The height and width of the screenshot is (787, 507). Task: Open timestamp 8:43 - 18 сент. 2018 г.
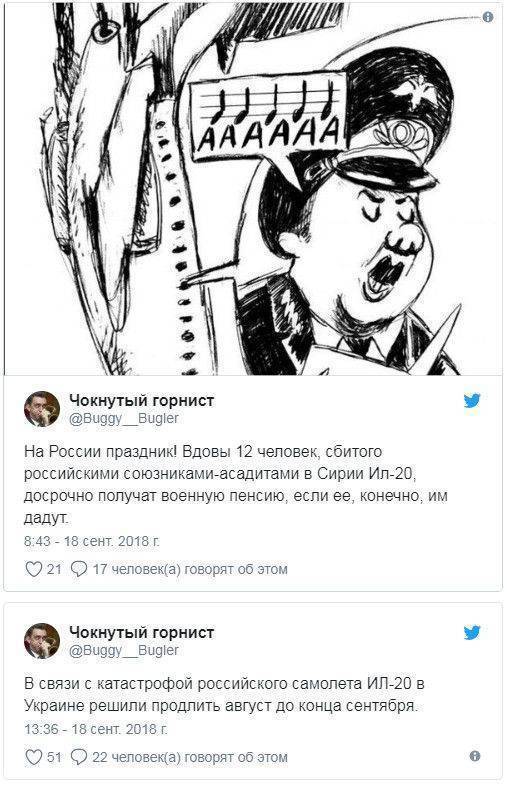(x=92, y=542)
